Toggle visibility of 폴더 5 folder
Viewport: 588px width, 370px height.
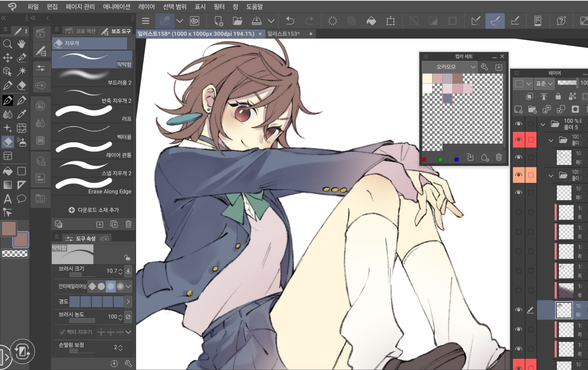click(x=519, y=124)
